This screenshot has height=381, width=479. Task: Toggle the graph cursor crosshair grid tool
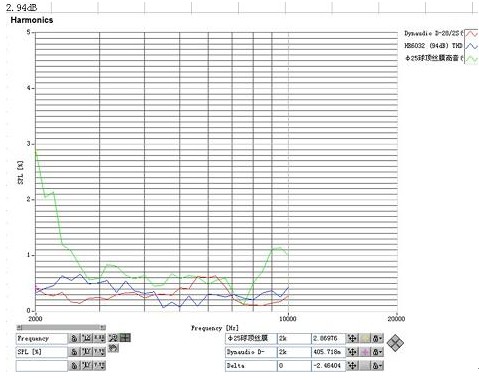(125, 338)
